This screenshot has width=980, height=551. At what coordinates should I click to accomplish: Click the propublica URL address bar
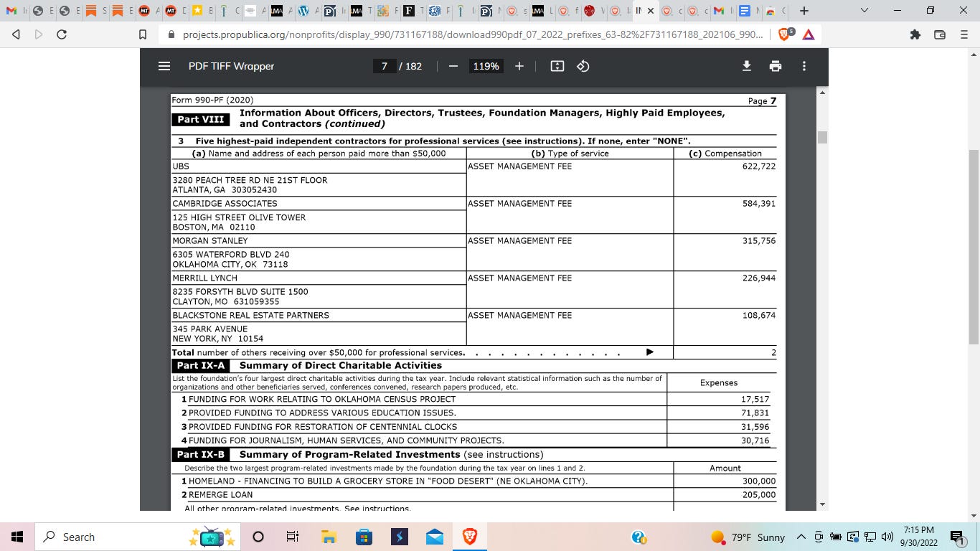[472, 34]
